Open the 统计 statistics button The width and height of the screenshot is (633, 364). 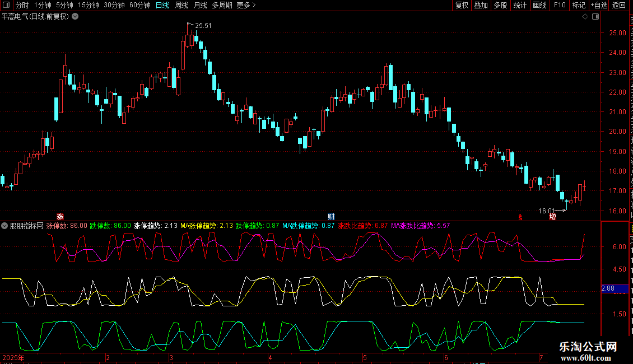(519, 5)
